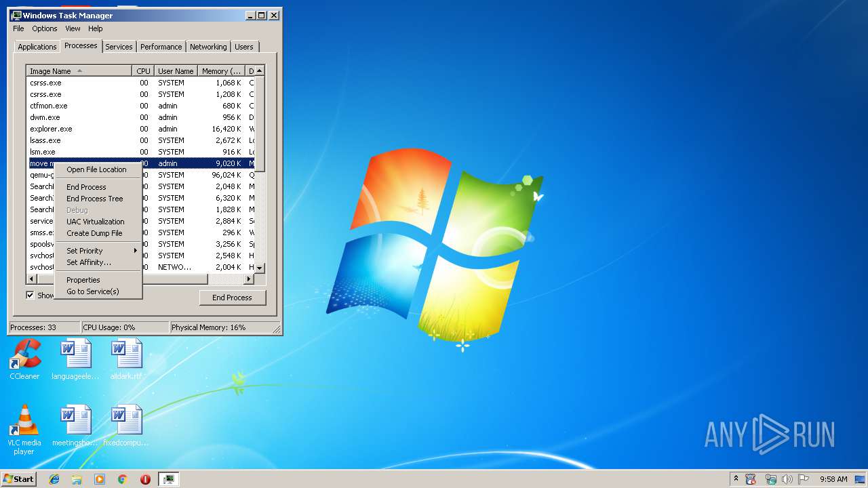Switch to the Users tab

pos(244,47)
